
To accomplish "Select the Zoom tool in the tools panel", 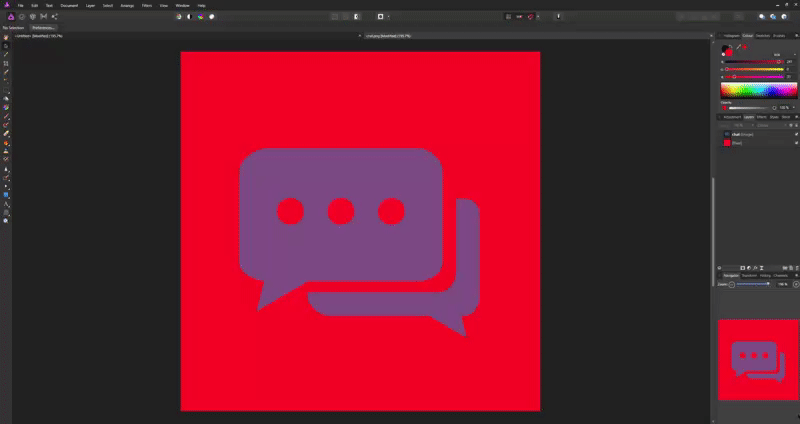I will coord(6,221).
